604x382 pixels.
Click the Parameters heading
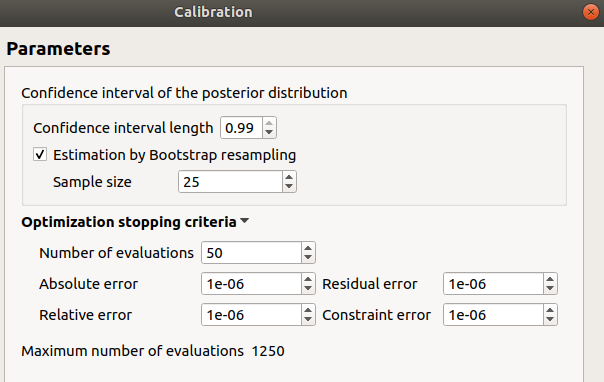[58, 49]
